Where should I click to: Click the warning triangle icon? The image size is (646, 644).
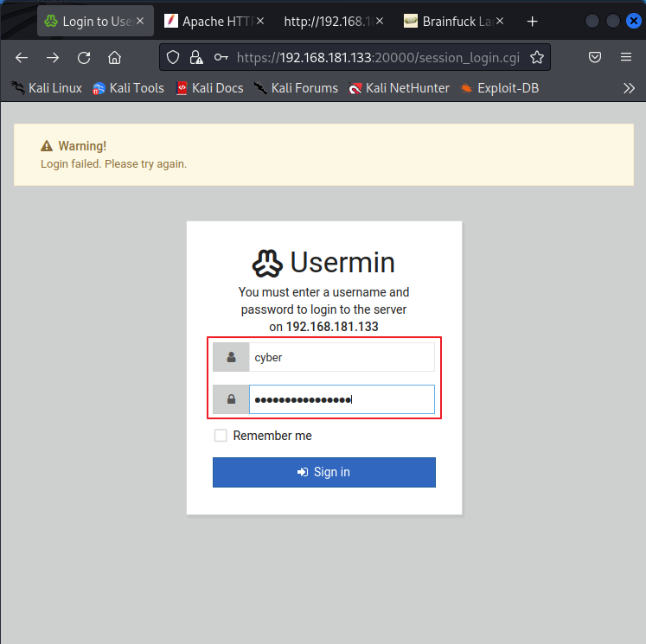pyautogui.click(x=47, y=146)
